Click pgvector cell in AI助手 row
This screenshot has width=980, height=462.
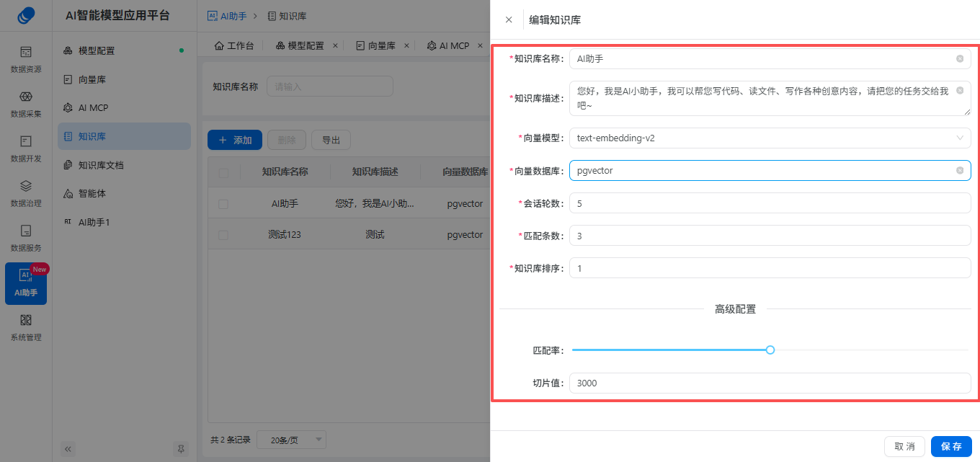coord(465,204)
